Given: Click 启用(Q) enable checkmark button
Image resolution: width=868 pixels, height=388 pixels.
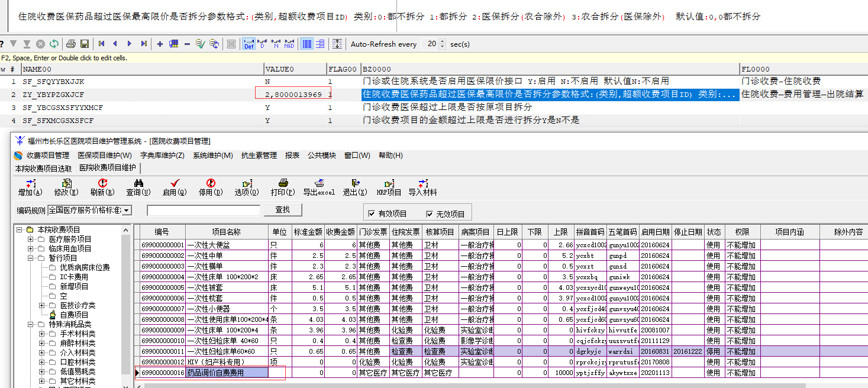Looking at the screenshot, I should pyautogui.click(x=174, y=187).
